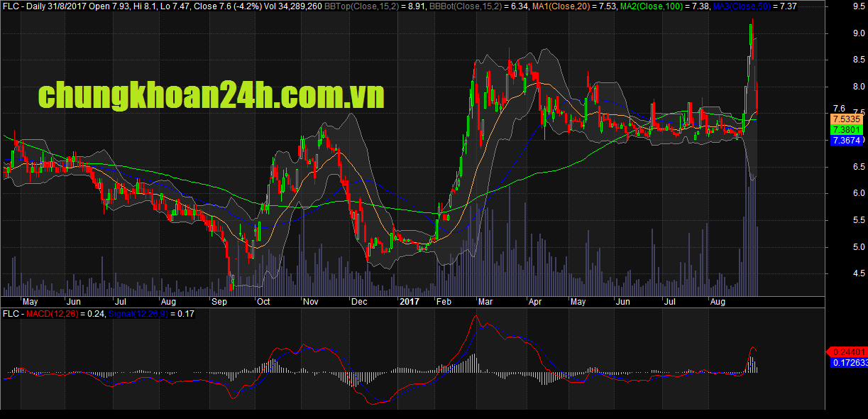This screenshot has height=419, width=868.
Task: Click the blue 0.172633 signal value tag
Action: 847,363
